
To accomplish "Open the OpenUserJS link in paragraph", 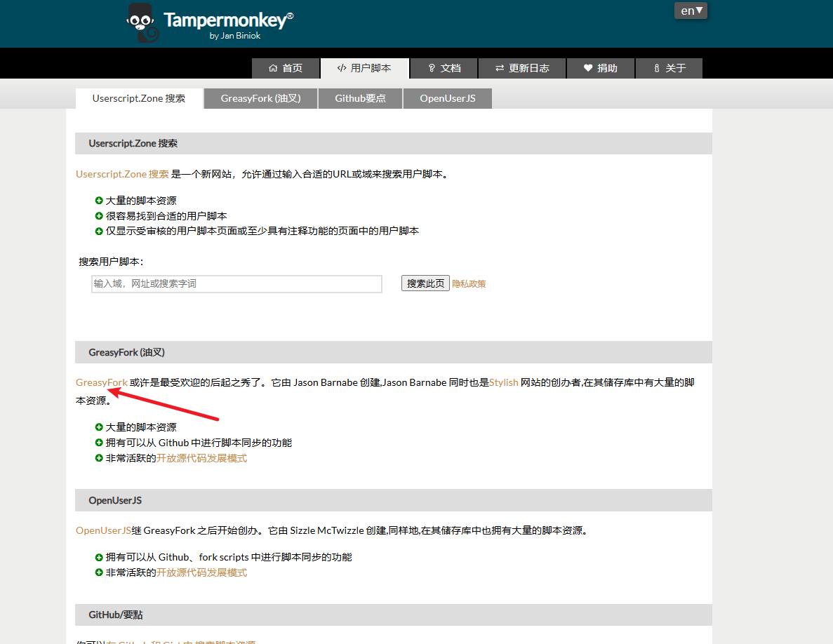I will [x=103, y=530].
